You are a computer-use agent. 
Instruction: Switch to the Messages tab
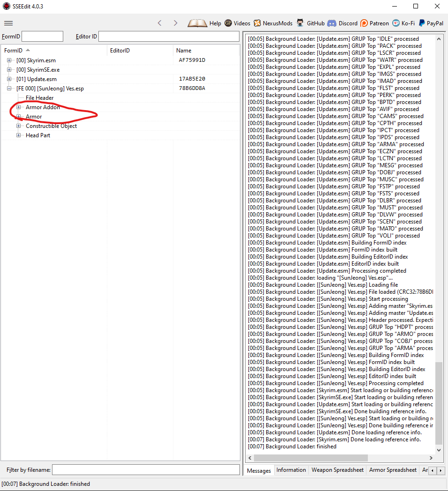(259, 470)
